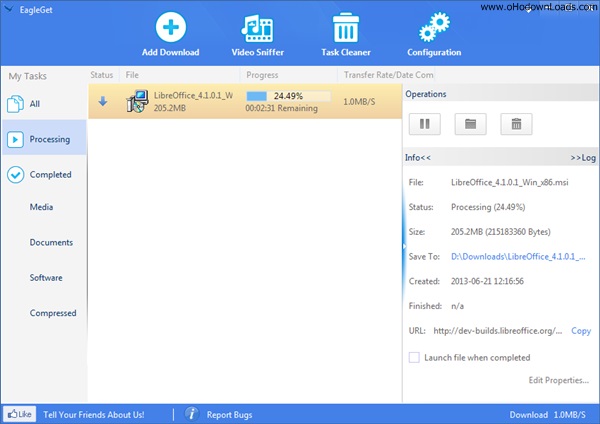
Task: Switch to the Log panel
Action: 583,158
